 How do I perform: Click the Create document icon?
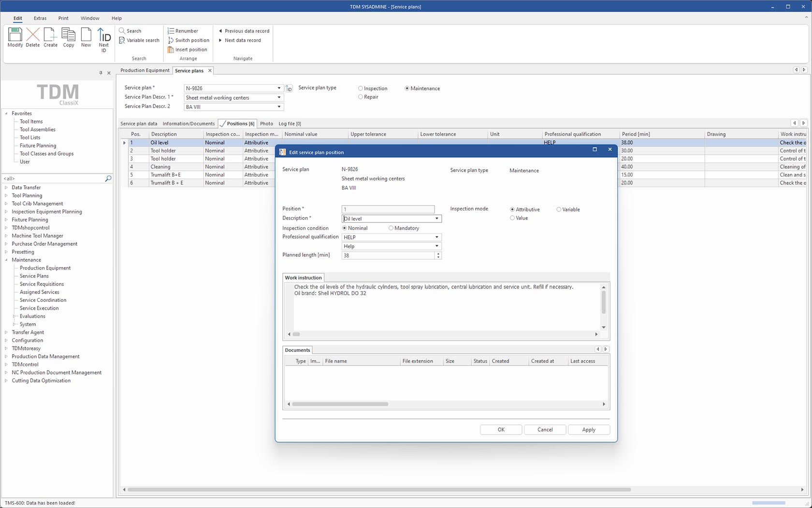50,34
